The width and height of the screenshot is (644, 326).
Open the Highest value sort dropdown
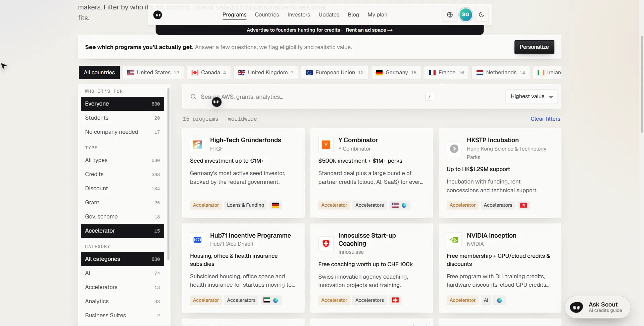(532, 96)
